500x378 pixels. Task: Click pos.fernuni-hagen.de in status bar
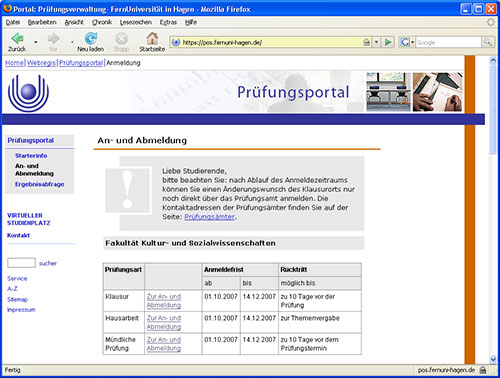point(446,370)
